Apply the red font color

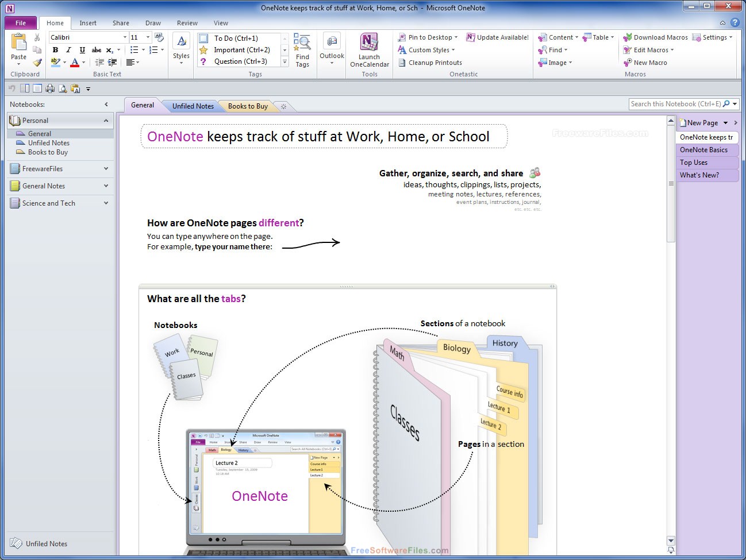coord(75,62)
